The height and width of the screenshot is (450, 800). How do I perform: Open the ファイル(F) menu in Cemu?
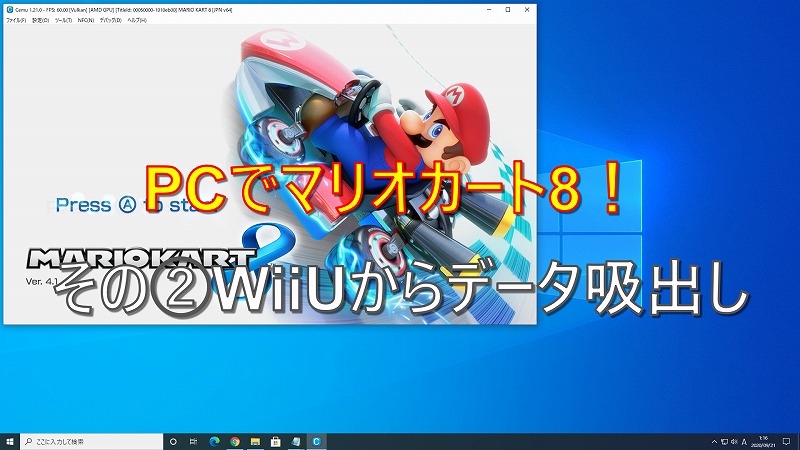[x=16, y=20]
